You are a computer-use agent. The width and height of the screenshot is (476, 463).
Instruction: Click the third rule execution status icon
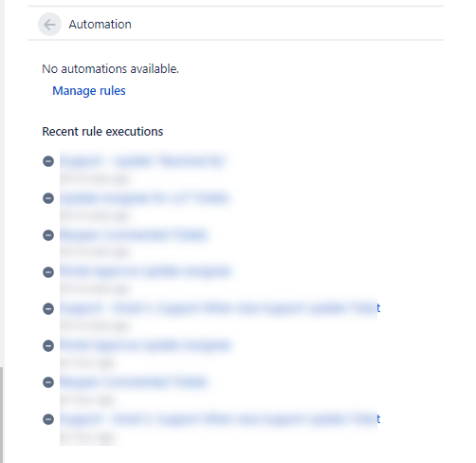tap(48, 235)
